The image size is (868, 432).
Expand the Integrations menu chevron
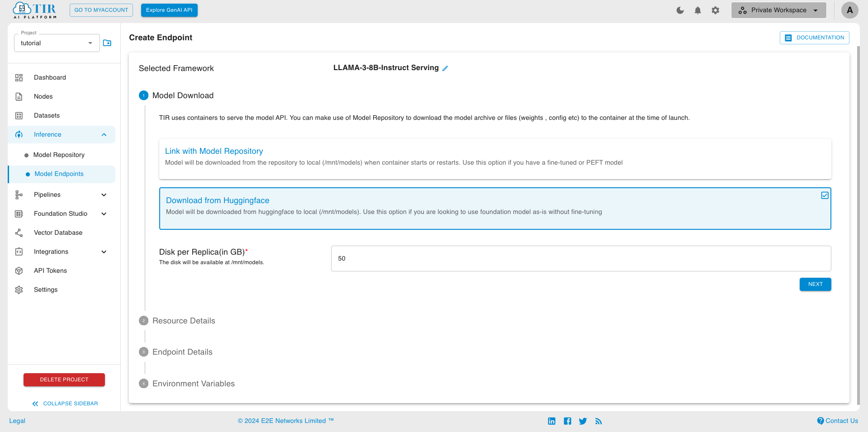(104, 252)
